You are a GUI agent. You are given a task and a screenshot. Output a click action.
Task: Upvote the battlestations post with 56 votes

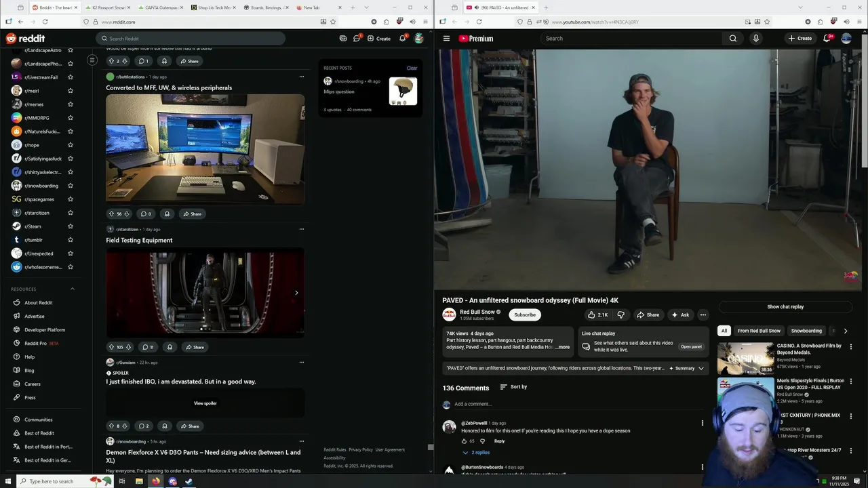coord(112,214)
